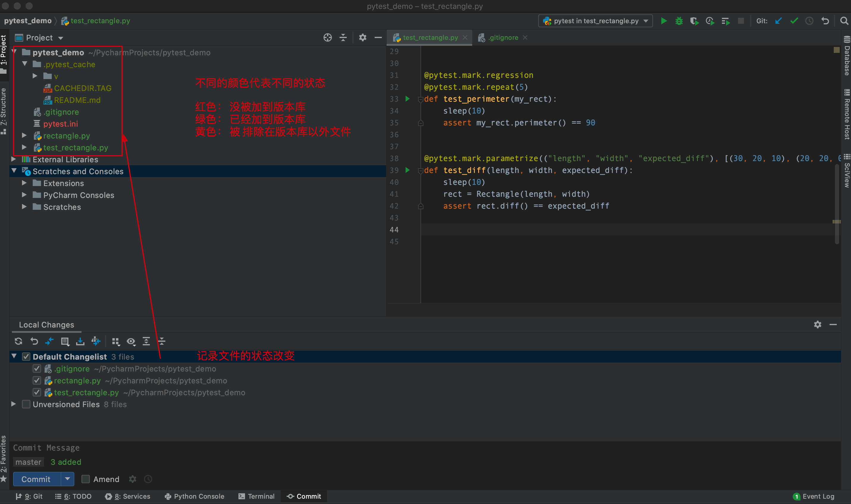Open the Event Log
Viewport: 851px width, 504px height.
tap(814, 496)
